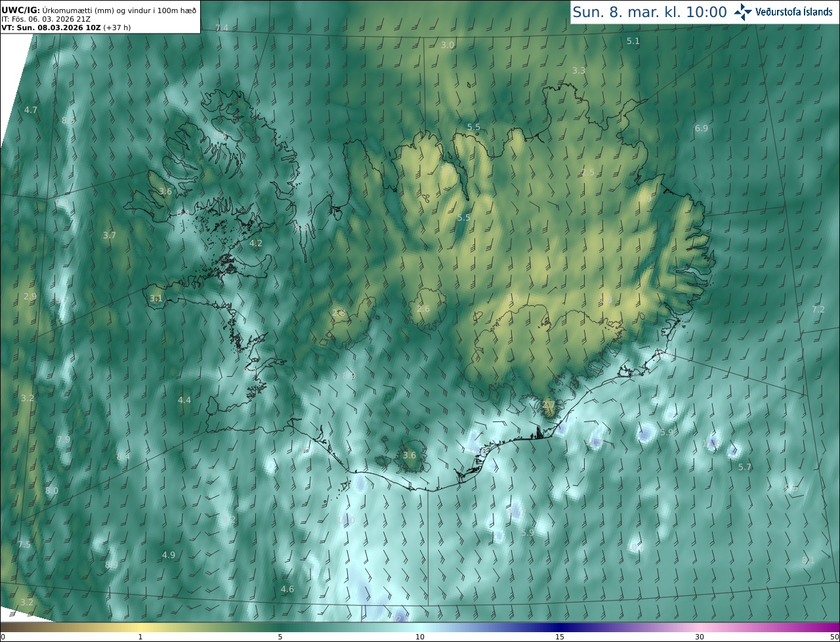Viewport: 840px width, 642px height.
Task: Click the map value 3.1
Action: [x=156, y=298]
